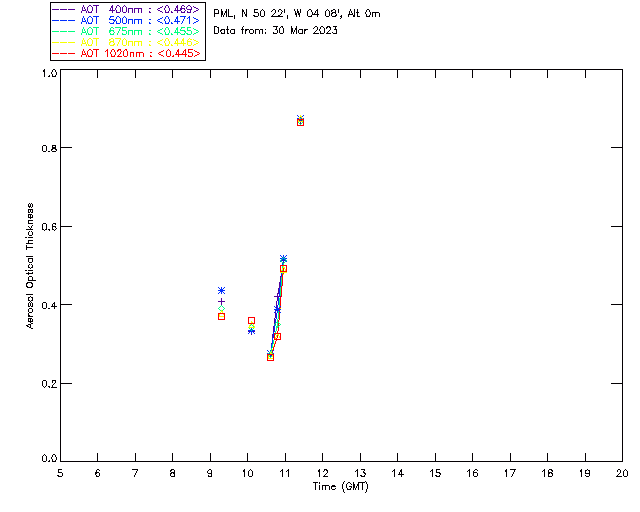This screenshot has height=512, width=640.
Task: Click the y-axis tick label 0.4
Action: [x=49, y=305]
